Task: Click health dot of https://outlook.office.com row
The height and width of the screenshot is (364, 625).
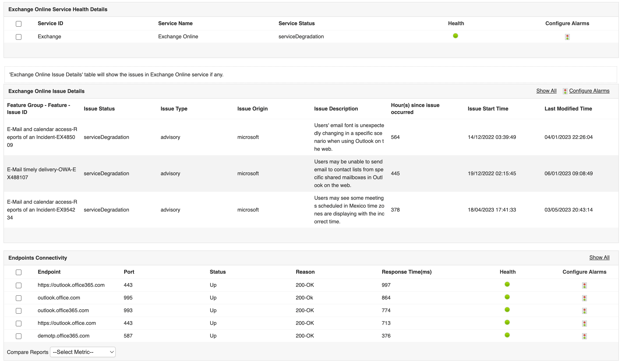Action: (507, 322)
